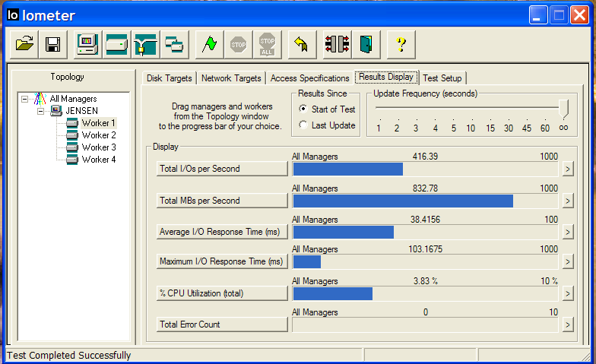Click the JENSEN computer icon
Viewport: 596px width, 364px height.
coord(56,111)
